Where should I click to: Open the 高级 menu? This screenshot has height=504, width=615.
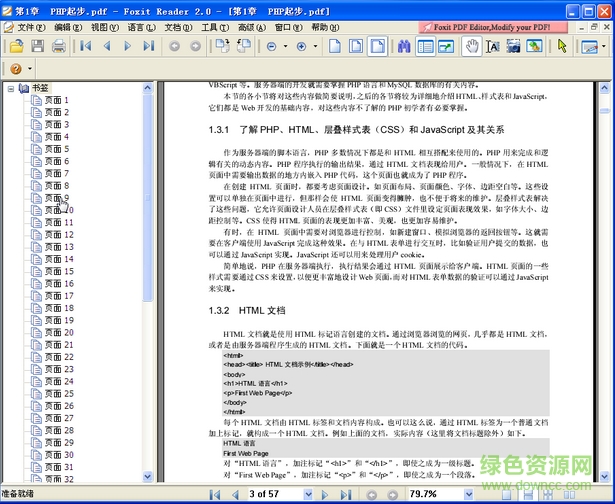coord(252,27)
